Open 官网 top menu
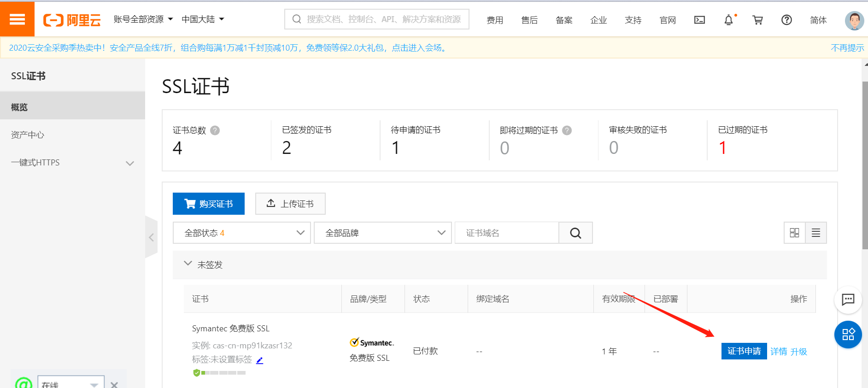The width and height of the screenshot is (868, 388). (668, 20)
